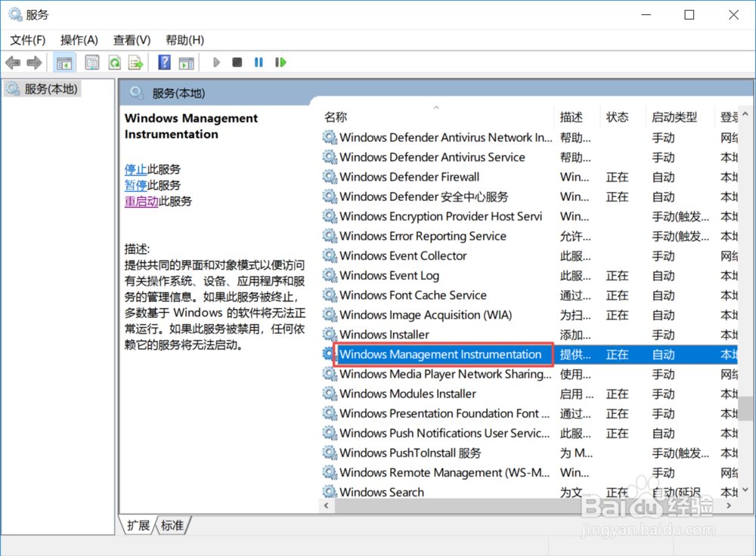Select Windows Presentation Foundation Font row
This screenshot has height=556, width=756.
(529, 414)
